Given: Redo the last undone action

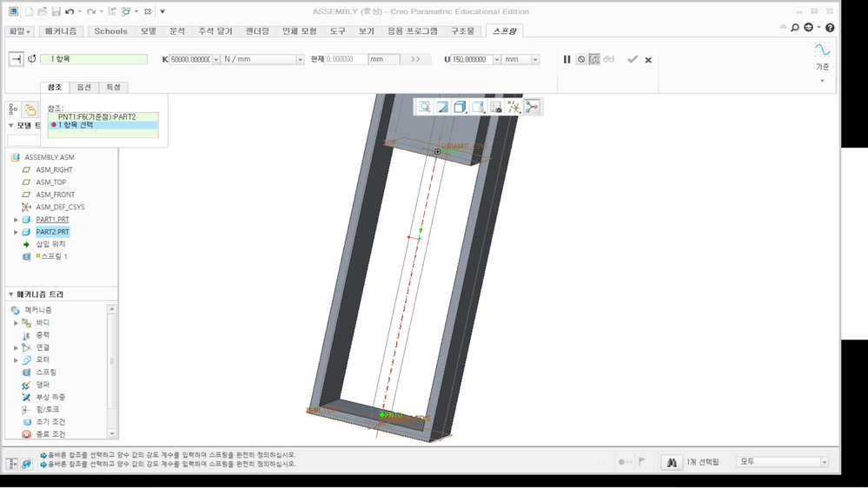Looking at the screenshot, I should pyautogui.click(x=91, y=11).
